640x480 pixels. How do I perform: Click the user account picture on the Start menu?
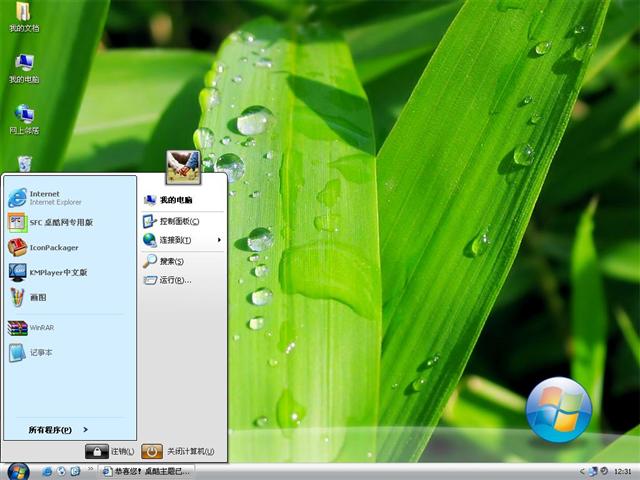tap(183, 167)
